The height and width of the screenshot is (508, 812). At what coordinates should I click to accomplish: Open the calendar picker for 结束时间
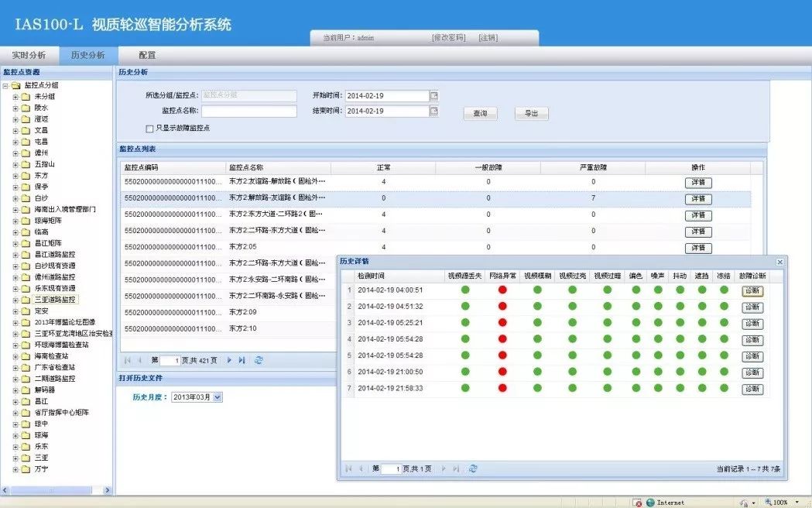[434, 111]
